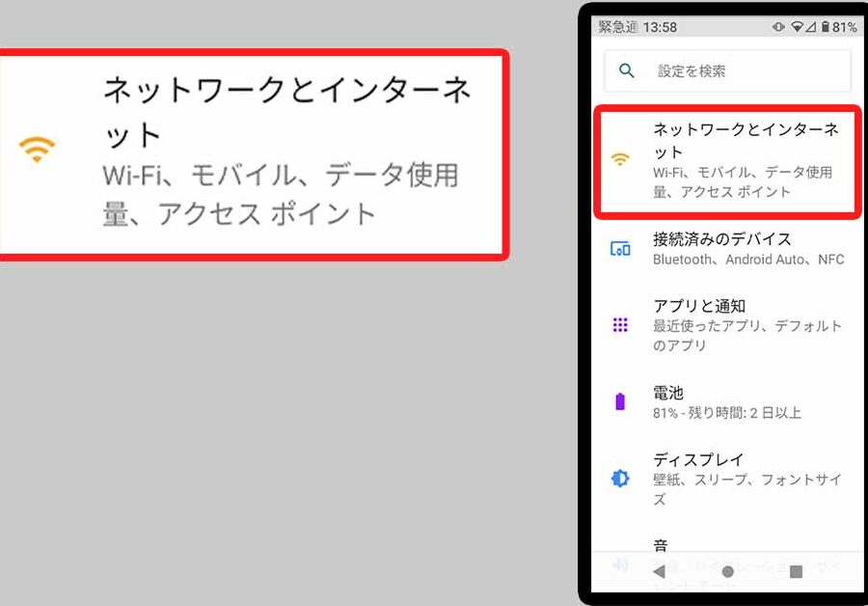Tap the 81% battery indicator in the status bar
Viewport: 868px width, 606px height.
[x=838, y=27]
